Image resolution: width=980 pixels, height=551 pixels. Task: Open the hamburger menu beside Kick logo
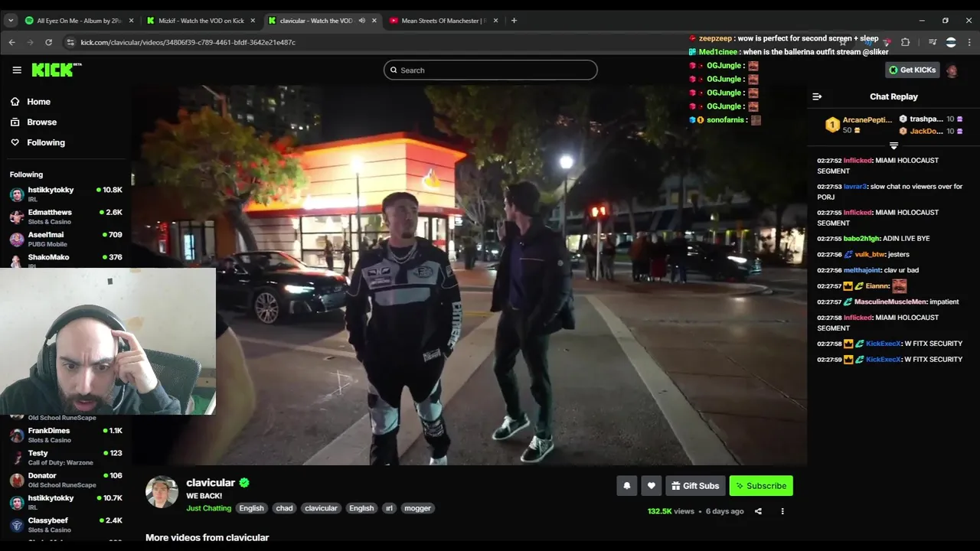tap(17, 70)
